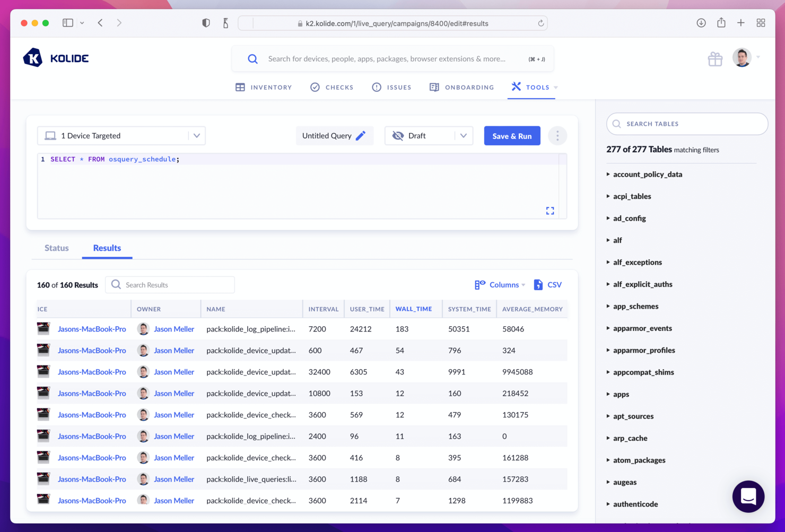Click the Draft hidden-eye icon
785x532 pixels.
398,136
